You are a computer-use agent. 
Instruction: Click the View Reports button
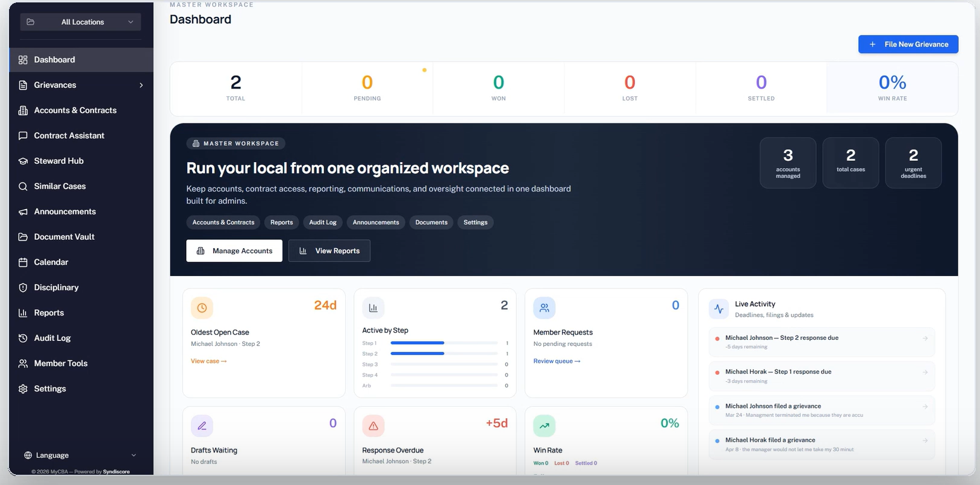click(329, 251)
